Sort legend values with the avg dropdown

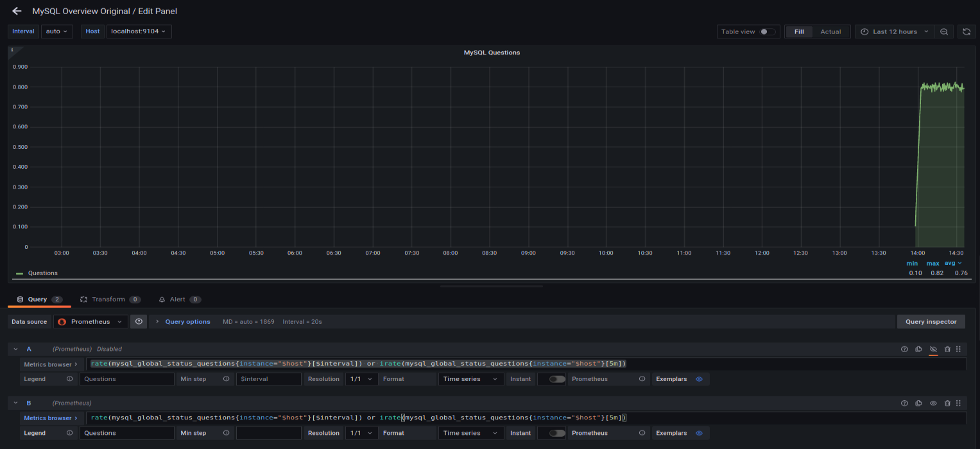(x=954, y=263)
